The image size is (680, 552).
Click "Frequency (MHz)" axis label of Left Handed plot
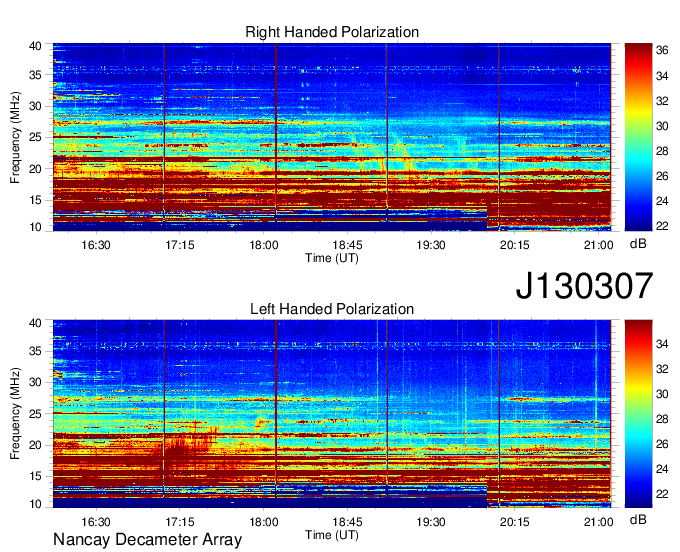coord(15,414)
